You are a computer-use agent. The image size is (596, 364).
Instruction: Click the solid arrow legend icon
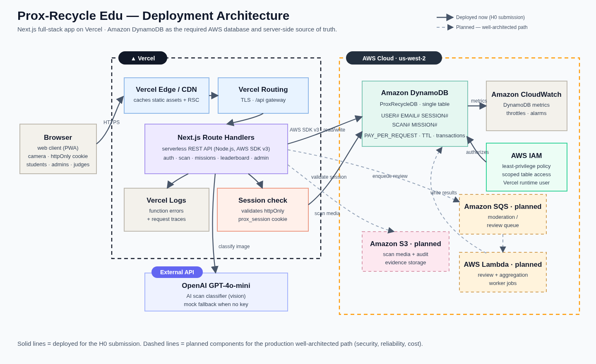click(445, 17)
